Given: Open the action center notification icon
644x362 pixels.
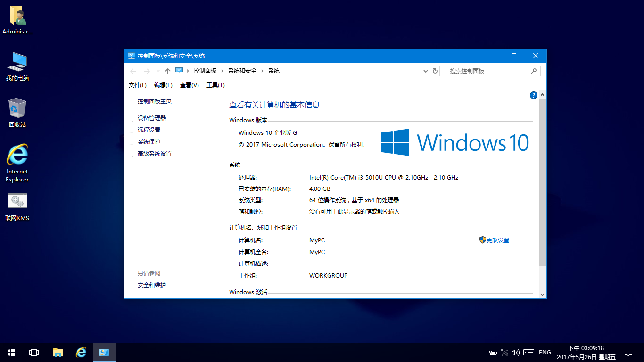Looking at the screenshot, I should tap(628, 352).
